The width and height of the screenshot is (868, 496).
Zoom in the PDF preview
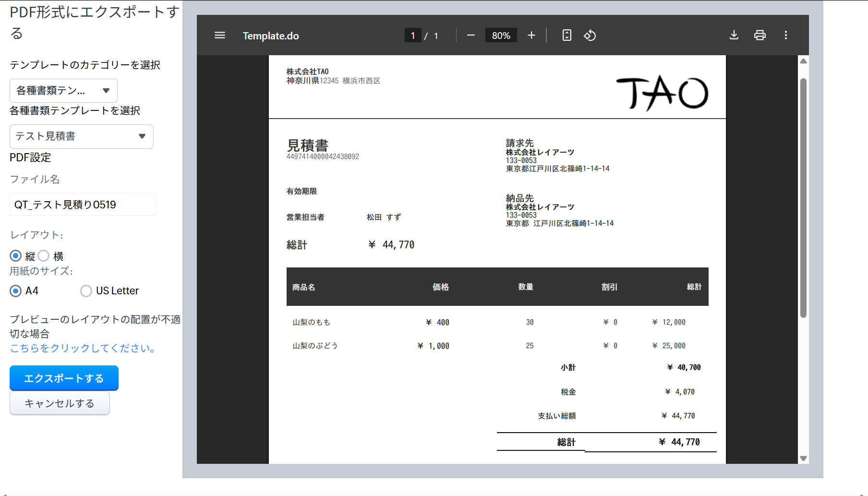531,36
